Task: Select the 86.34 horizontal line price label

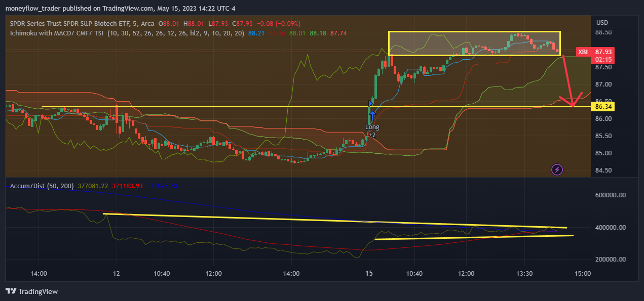Action: (602, 107)
